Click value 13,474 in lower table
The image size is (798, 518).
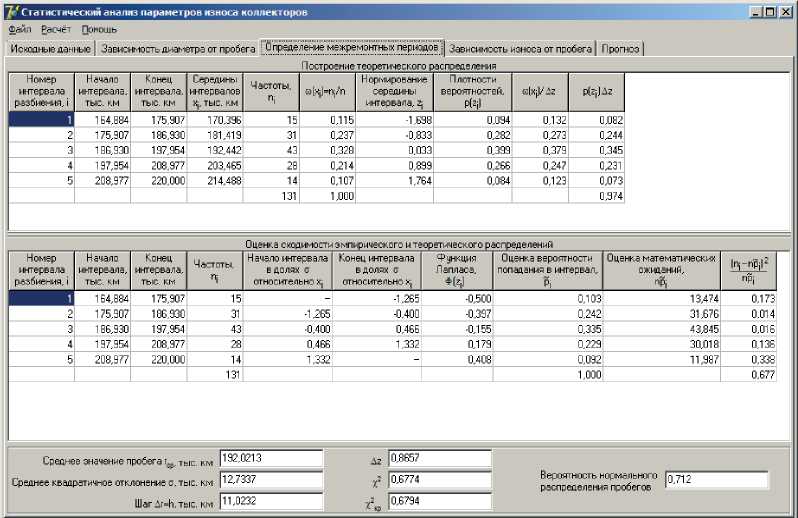click(x=662, y=299)
